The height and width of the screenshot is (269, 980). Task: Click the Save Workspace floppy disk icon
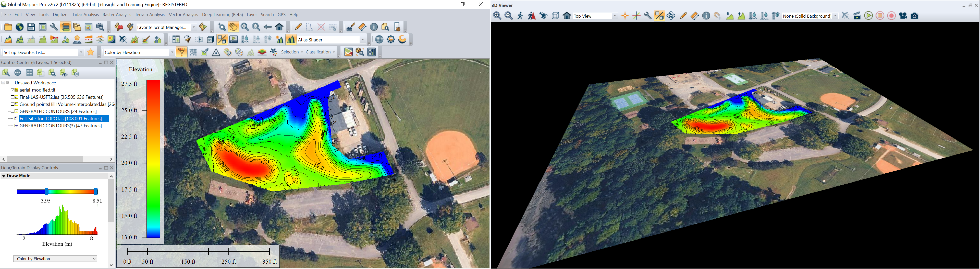(31, 27)
